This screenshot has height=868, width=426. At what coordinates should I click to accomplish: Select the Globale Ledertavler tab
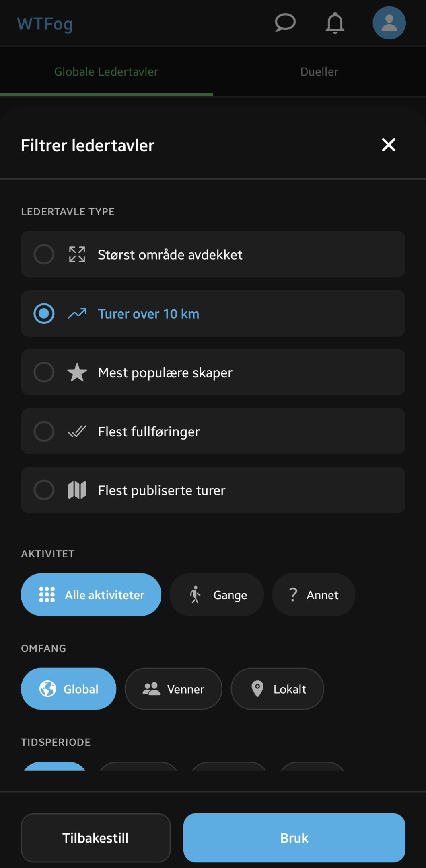106,72
